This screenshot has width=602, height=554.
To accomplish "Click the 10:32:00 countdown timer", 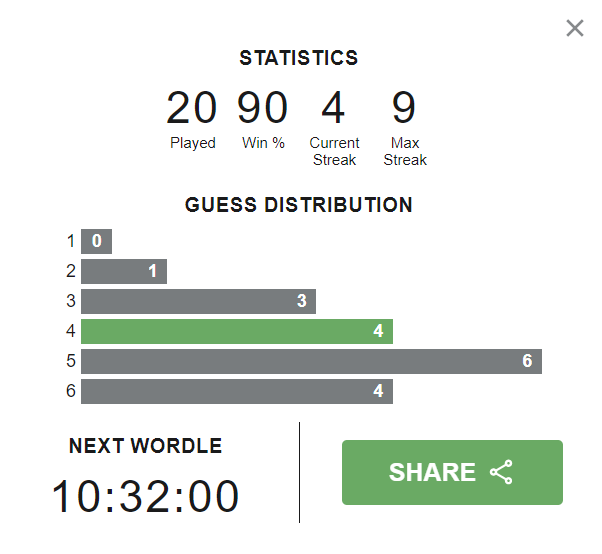I will coord(146,497).
